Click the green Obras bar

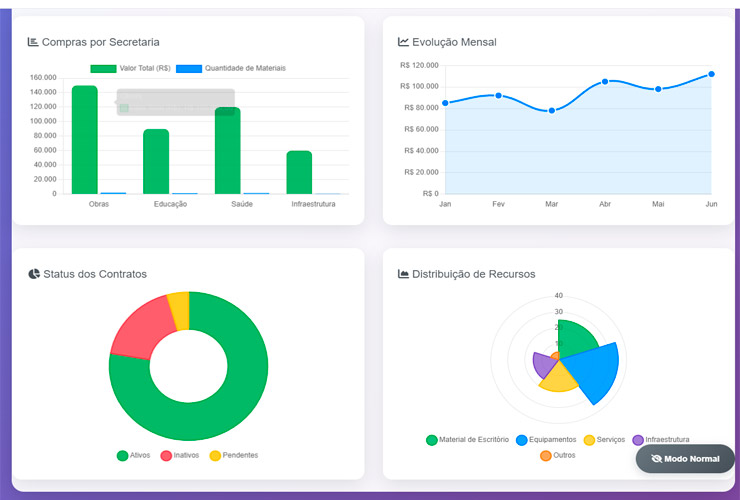85,140
